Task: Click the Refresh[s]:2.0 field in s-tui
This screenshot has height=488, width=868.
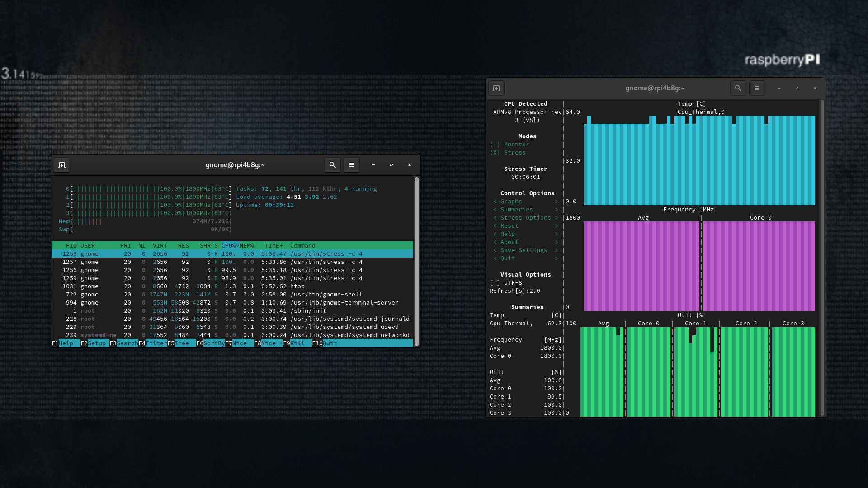Action: (x=515, y=291)
